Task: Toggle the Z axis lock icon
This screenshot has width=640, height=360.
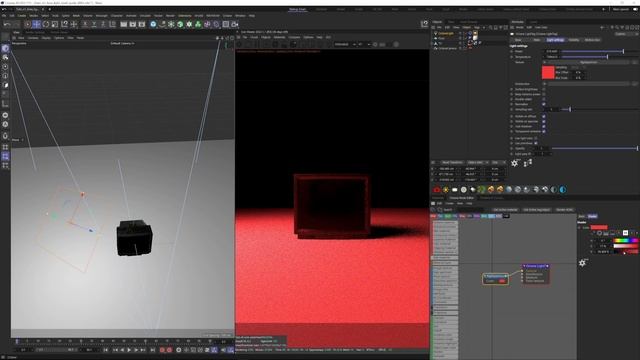Action: tap(103, 24)
